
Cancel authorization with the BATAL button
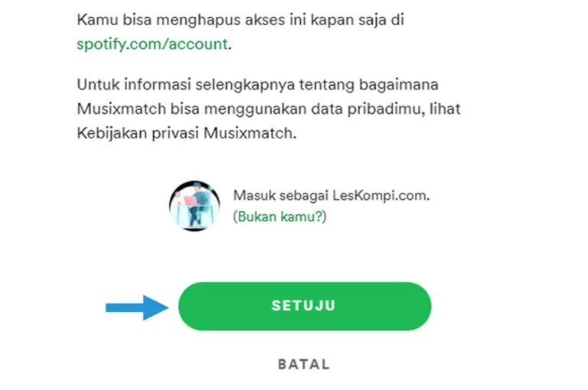pos(304,364)
